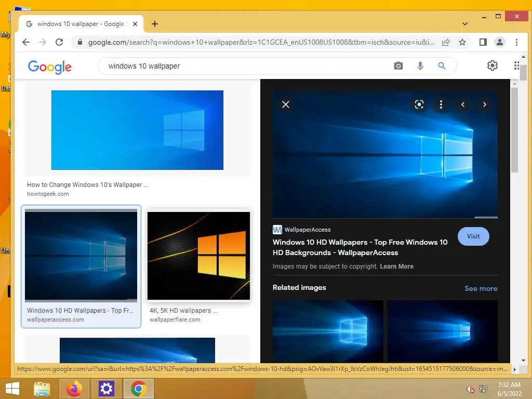Open the Chrome profile menu

499,43
